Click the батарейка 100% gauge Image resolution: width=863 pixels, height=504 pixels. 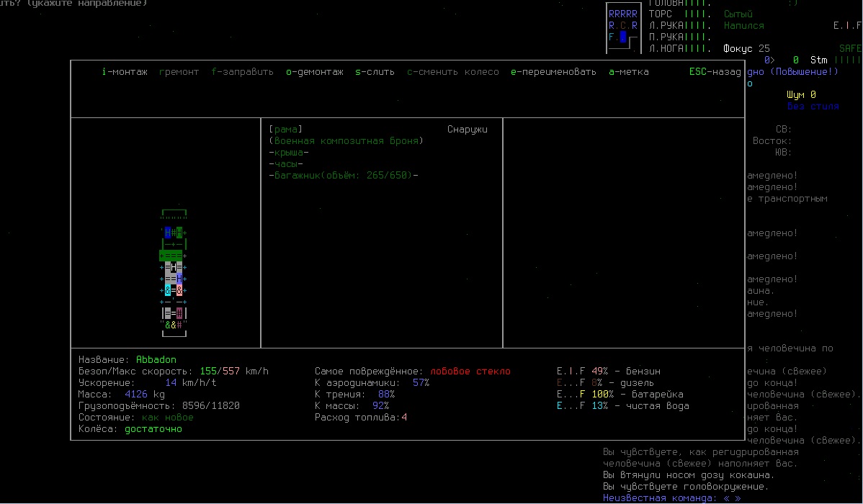620,395
